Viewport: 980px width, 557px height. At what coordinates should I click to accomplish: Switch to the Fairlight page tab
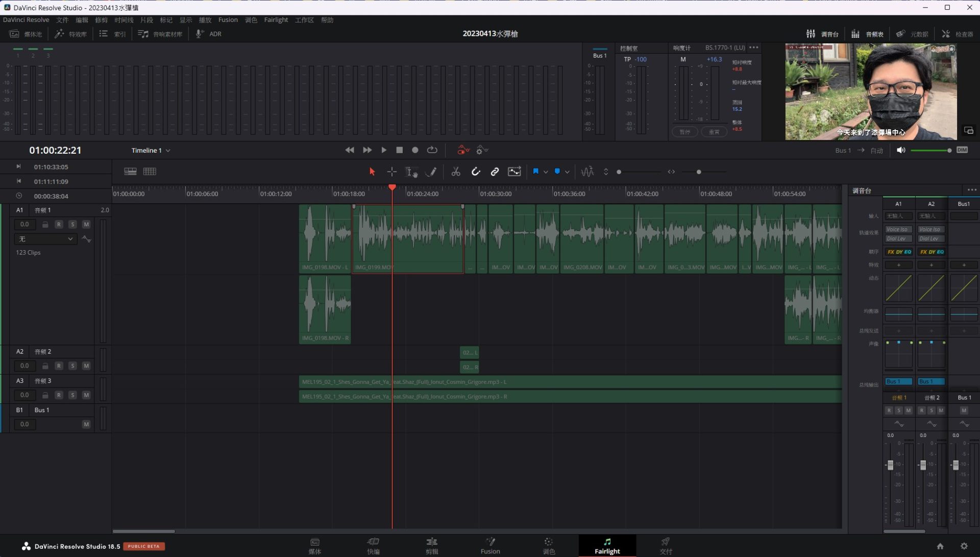(x=607, y=545)
